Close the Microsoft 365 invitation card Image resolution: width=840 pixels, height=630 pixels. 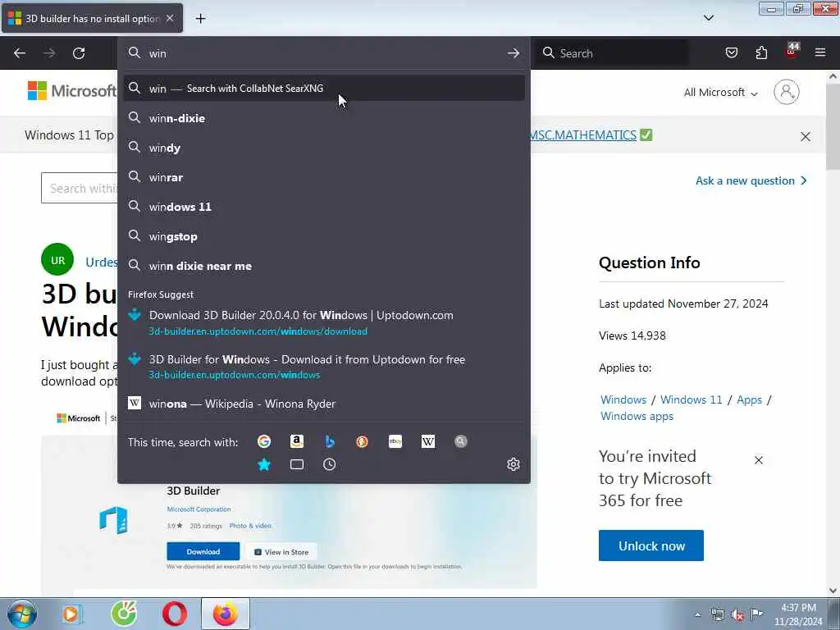click(x=759, y=460)
